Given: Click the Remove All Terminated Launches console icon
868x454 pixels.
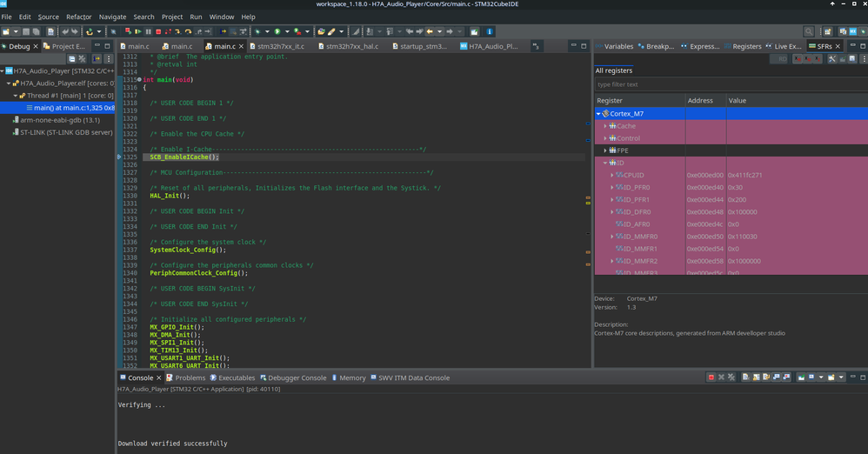Looking at the screenshot, I should tap(731, 377).
